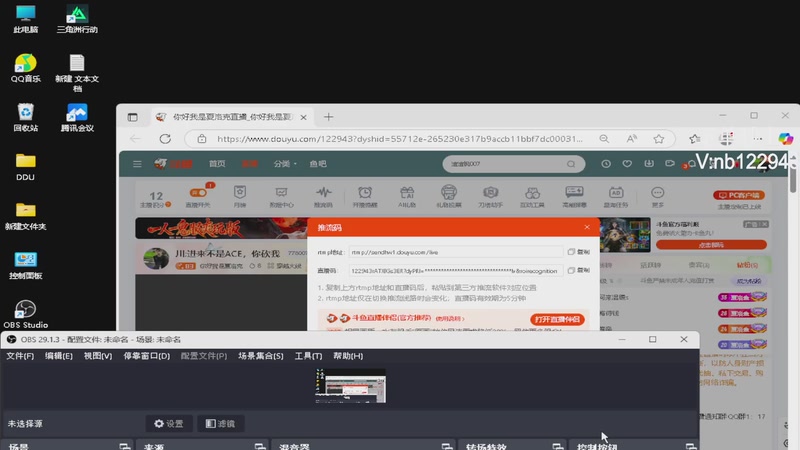Open 三角洲行动 desktop shortcut
This screenshot has width=800, height=450.
coord(77,19)
